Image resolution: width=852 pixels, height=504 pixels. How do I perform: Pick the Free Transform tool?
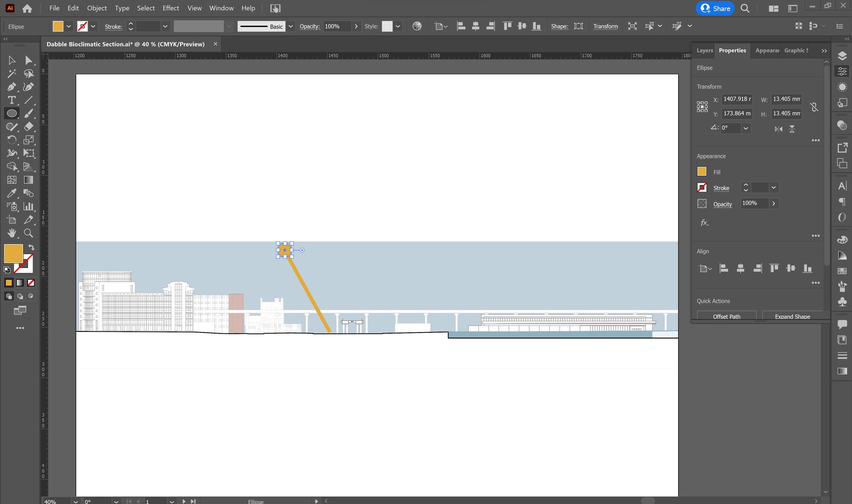tap(29, 153)
